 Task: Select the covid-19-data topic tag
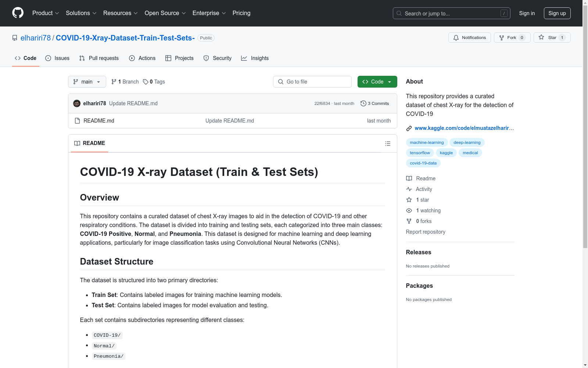(x=423, y=163)
